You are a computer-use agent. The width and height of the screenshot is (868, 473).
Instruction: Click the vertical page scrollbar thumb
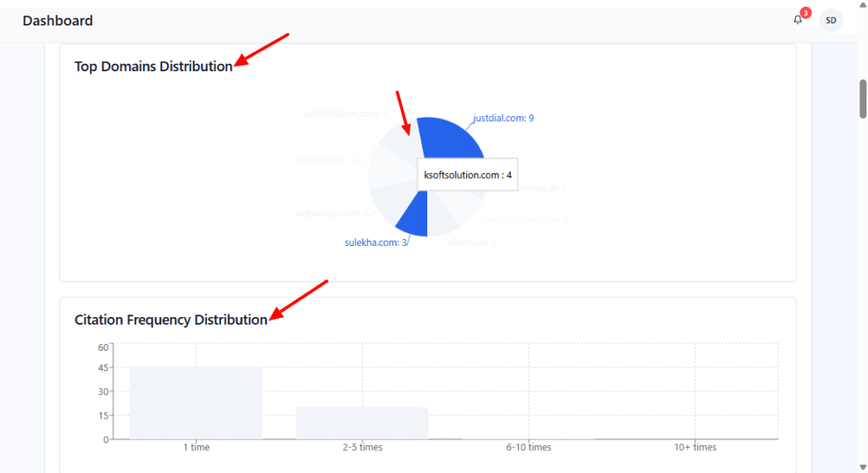tap(863, 99)
